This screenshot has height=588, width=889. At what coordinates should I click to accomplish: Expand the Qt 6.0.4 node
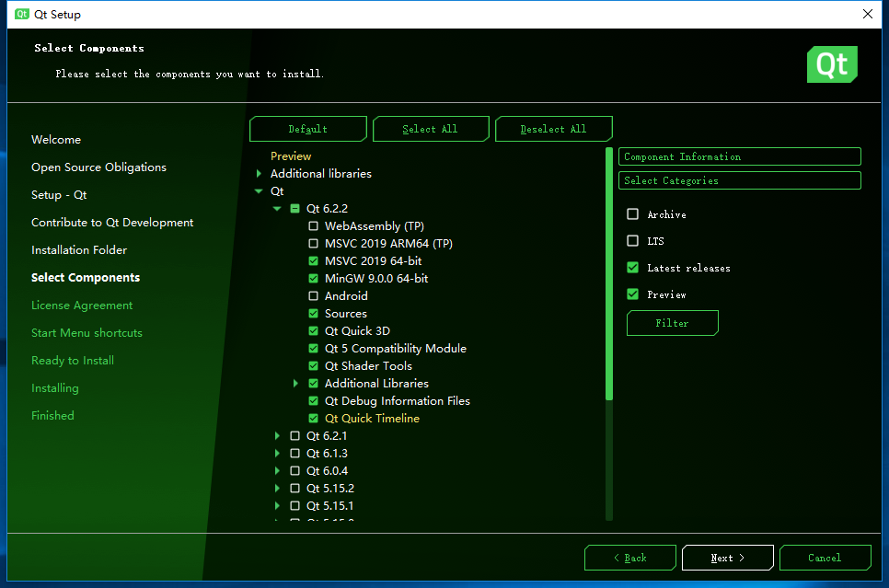point(277,470)
